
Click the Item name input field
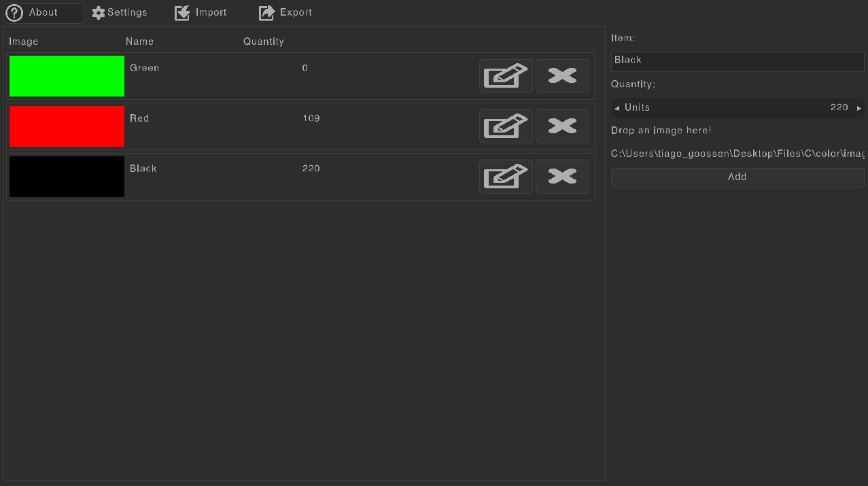pyautogui.click(x=737, y=60)
